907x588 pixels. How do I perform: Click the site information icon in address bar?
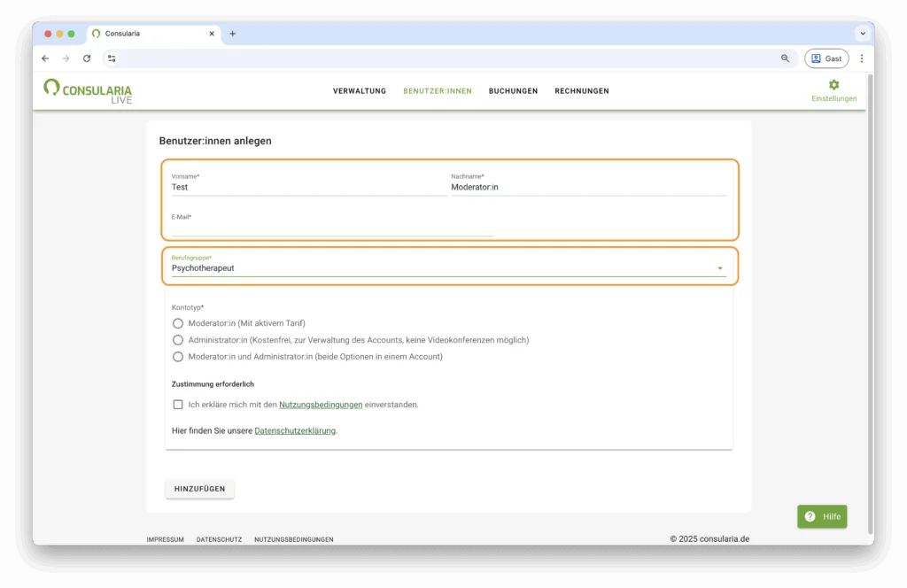tap(112, 58)
